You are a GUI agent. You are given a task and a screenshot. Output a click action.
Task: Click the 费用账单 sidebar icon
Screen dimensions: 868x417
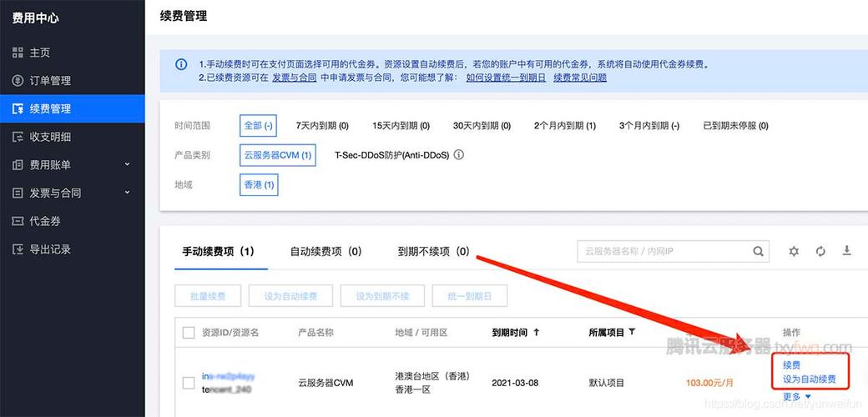[x=18, y=165]
